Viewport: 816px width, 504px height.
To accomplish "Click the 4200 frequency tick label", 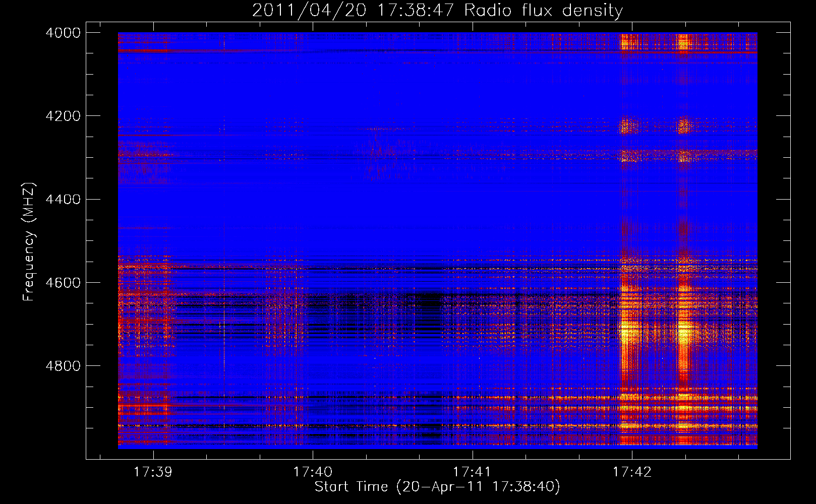I will coord(63,116).
